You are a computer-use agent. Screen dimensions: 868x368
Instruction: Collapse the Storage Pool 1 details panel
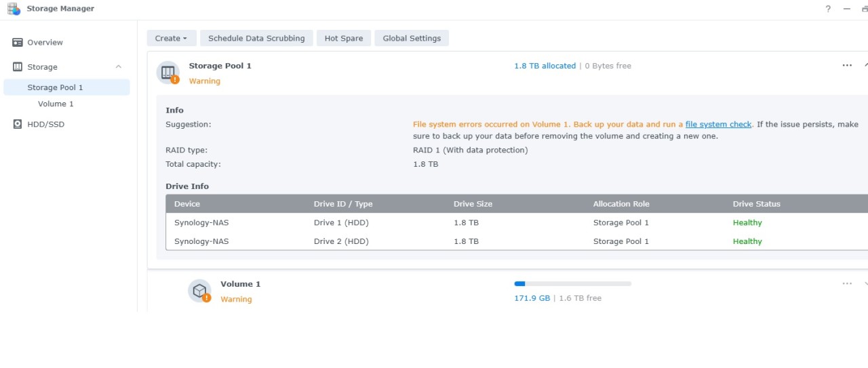[865, 66]
